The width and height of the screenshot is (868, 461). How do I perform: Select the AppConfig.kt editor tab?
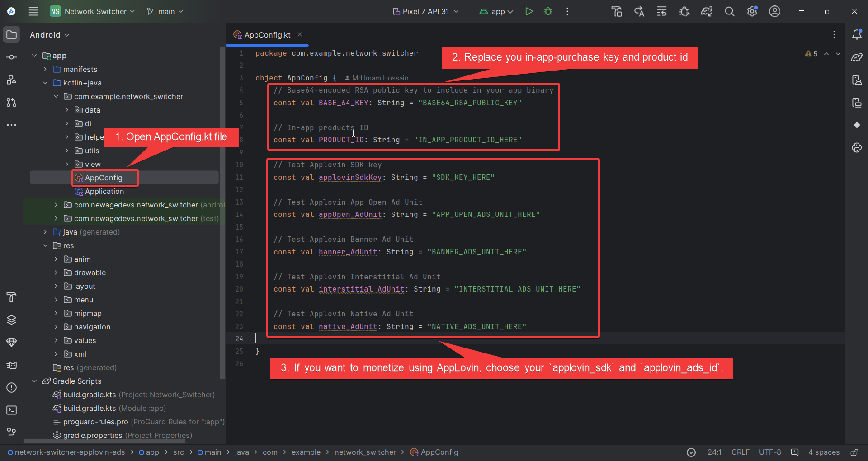[x=267, y=34]
